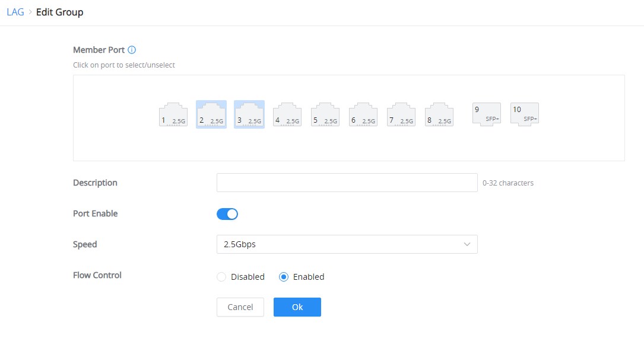Select port 4 2.5G as member
Screen dimensions: 644x348
click(x=287, y=114)
